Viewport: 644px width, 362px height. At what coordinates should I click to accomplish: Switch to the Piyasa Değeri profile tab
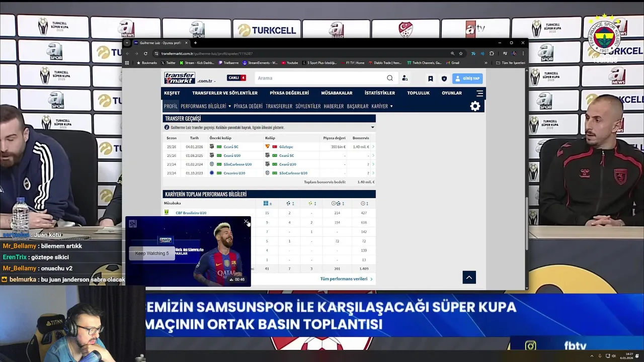248,106
